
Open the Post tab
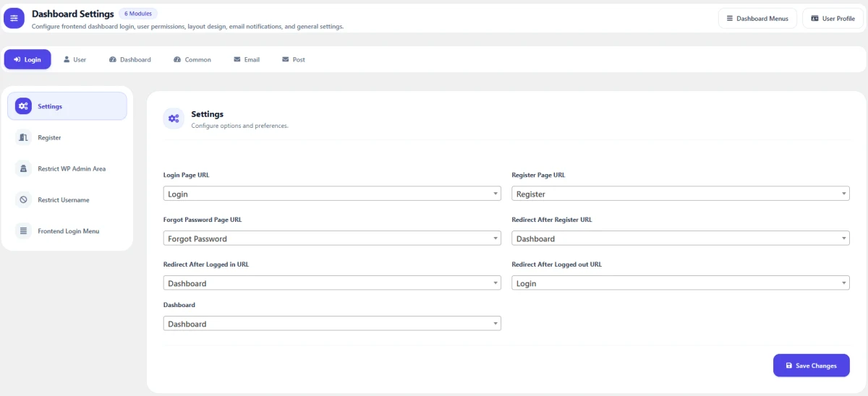tap(294, 59)
